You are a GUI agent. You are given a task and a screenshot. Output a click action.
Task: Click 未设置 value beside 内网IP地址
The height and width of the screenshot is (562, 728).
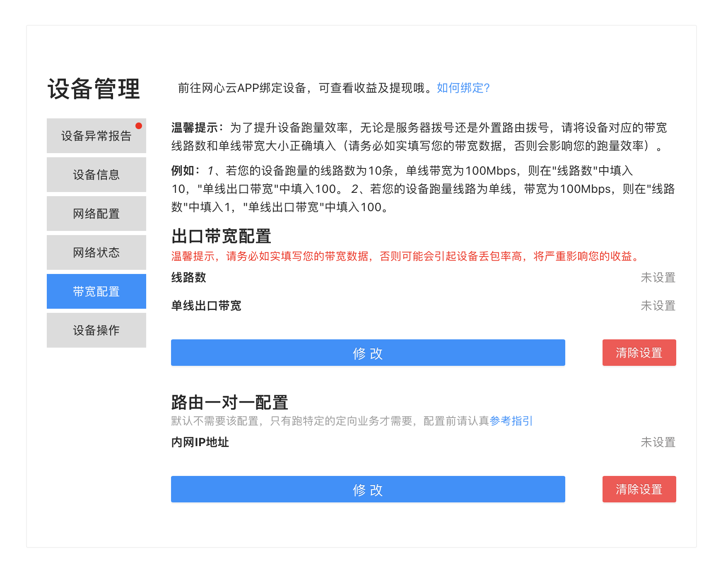click(x=658, y=442)
